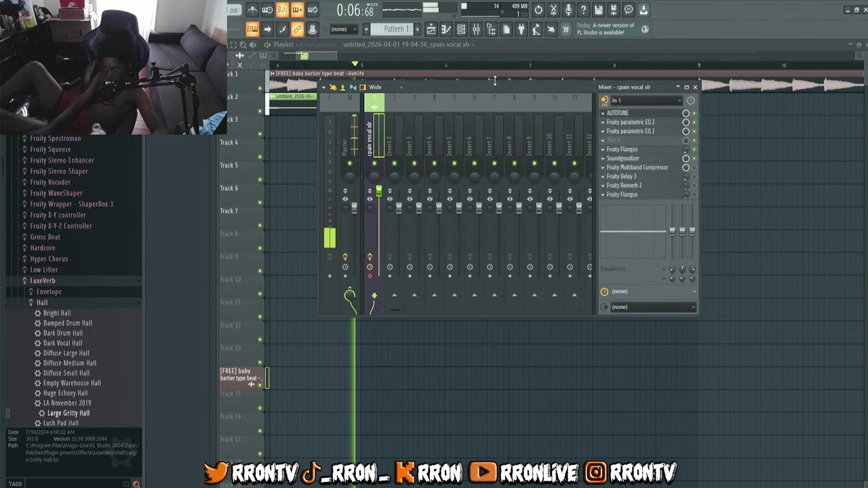Screen dimensions: 868x488
Task: Select the Master mixer track
Action: [x=350, y=136]
